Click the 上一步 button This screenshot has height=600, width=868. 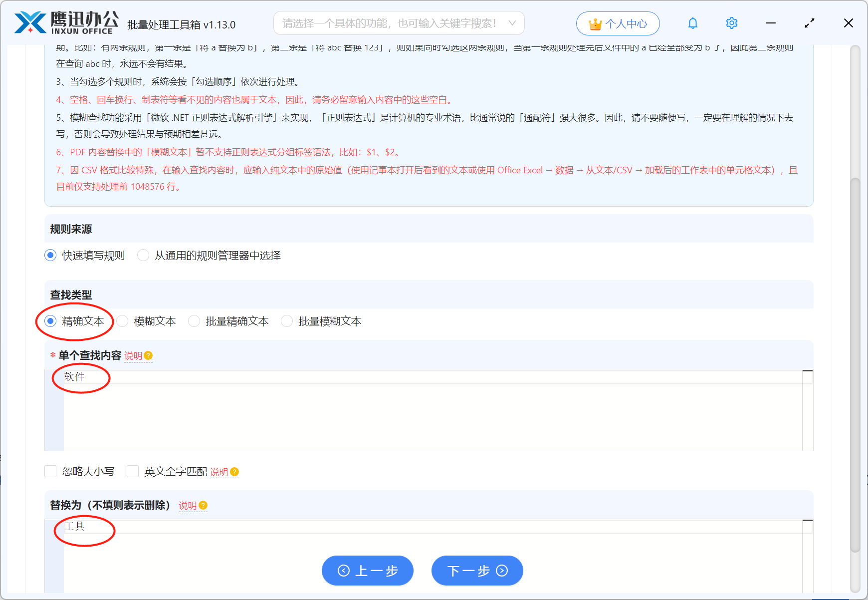[x=368, y=571]
